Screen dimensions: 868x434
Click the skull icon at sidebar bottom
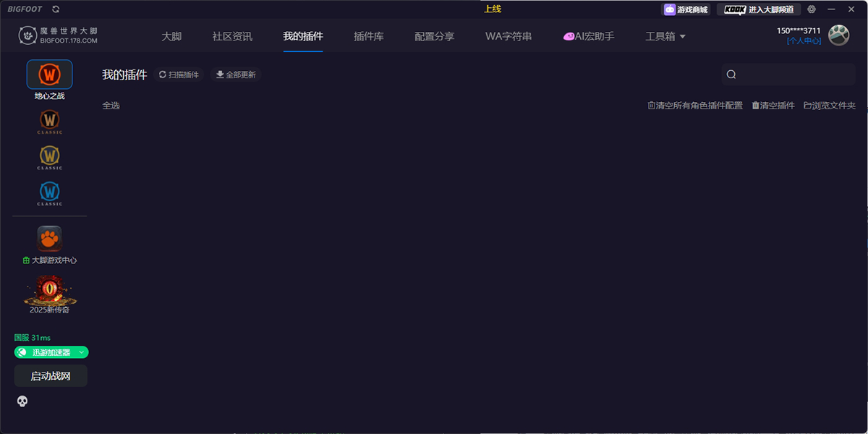(22, 401)
